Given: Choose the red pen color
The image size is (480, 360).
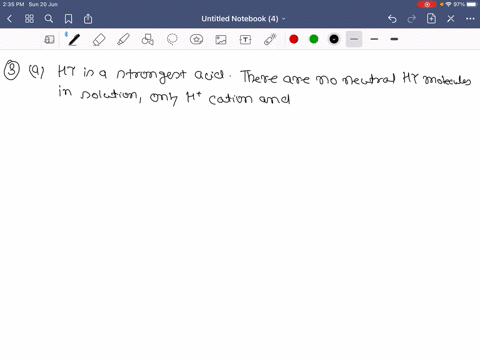Looking at the screenshot, I should pos(294,39).
